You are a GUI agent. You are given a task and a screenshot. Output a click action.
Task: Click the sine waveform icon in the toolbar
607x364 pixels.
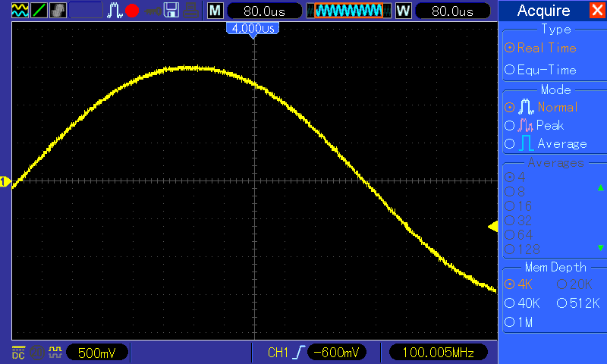(x=20, y=11)
